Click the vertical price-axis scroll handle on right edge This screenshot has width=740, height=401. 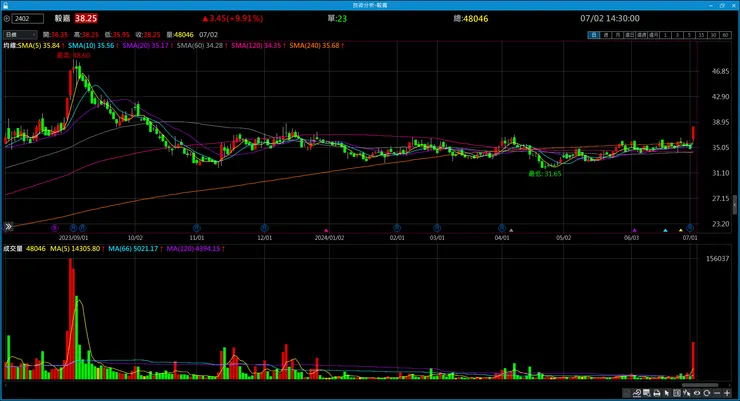click(x=735, y=205)
